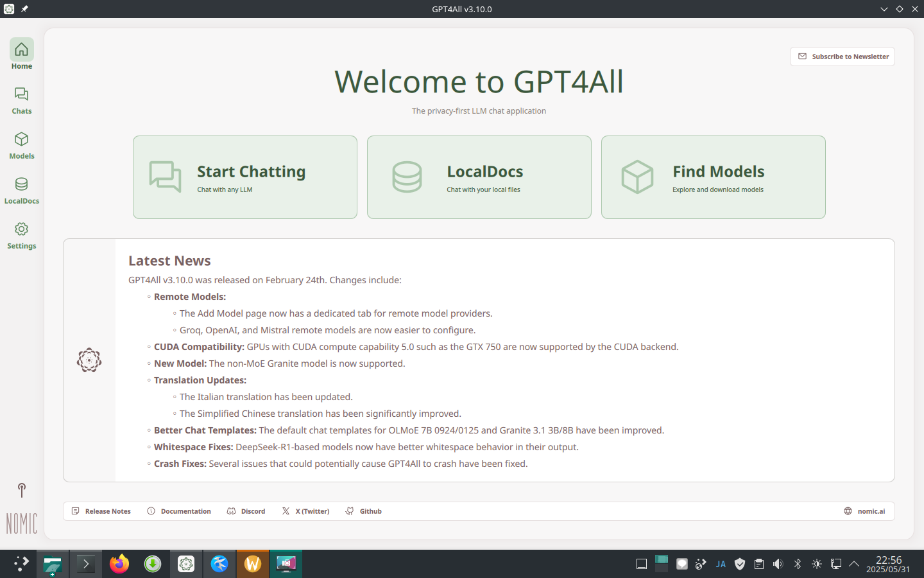Toggle the window pushpin in the title bar
924x578 pixels.
(x=24, y=9)
